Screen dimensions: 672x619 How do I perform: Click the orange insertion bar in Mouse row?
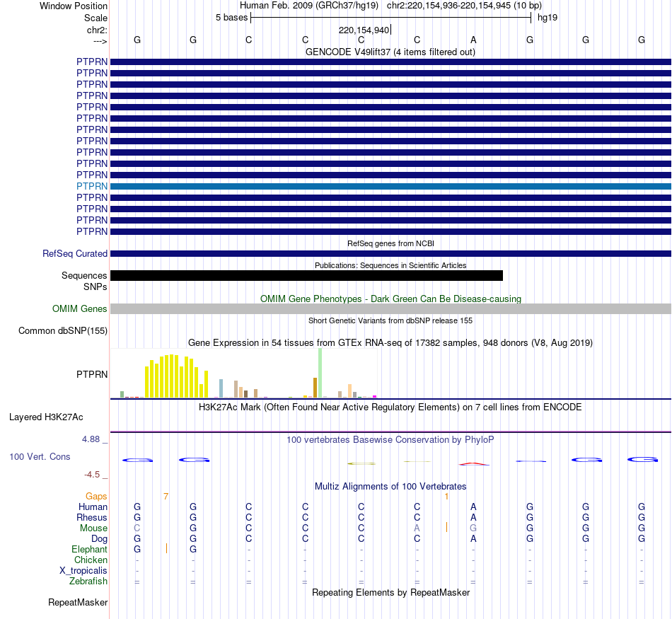(x=446, y=527)
